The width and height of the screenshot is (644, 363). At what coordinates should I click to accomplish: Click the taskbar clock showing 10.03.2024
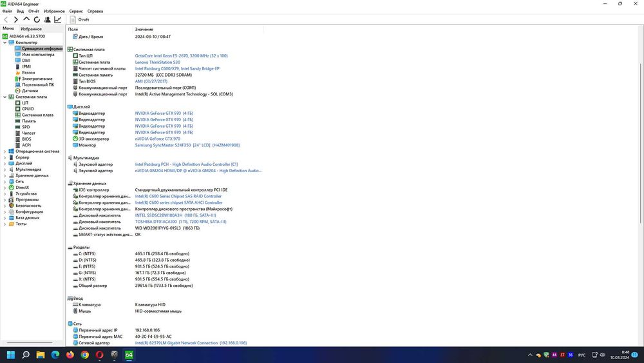pyautogui.click(x=620, y=355)
